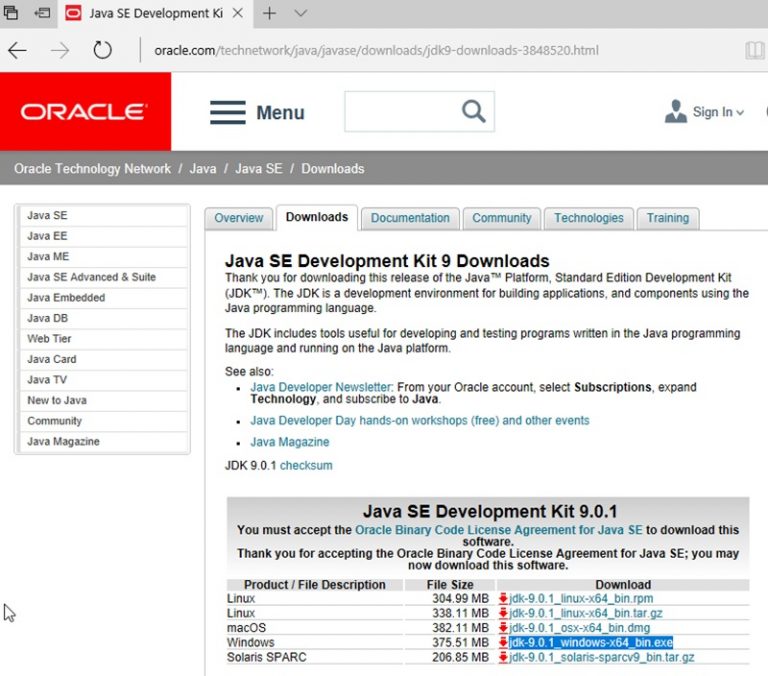Click the browser forward arrow
This screenshot has height=676, width=768.
tap(60, 51)
